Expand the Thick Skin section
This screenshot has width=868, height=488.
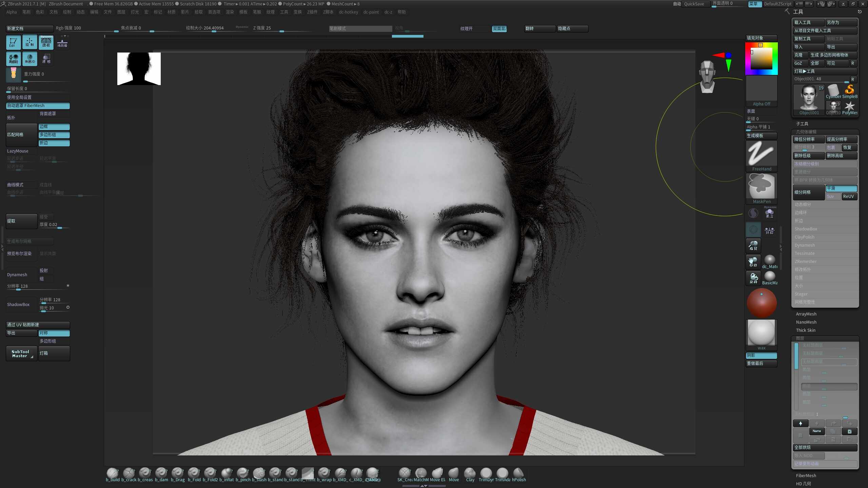pyautogui.click(x=806, y=330)
